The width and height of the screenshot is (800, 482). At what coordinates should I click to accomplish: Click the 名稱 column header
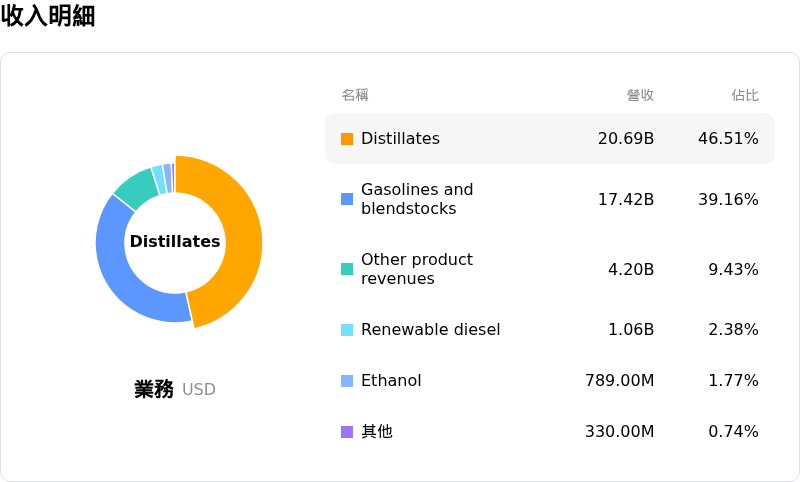[355, 95]
